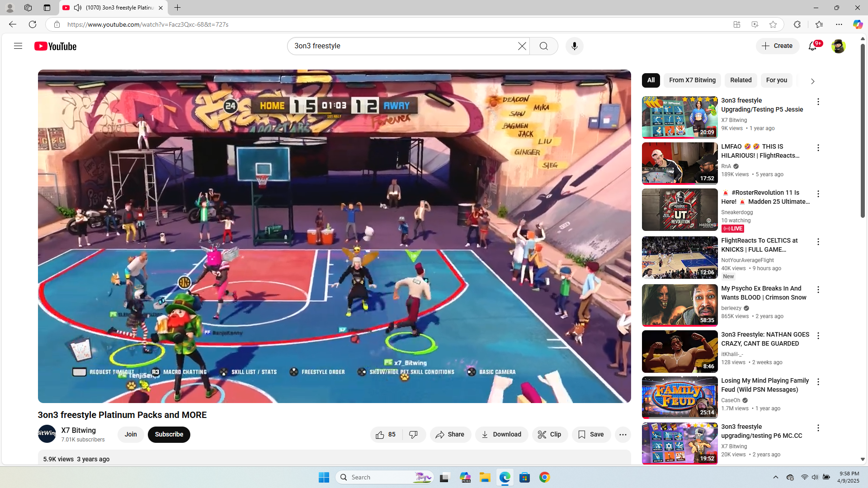Share this video
Image resolution: width=868 pixels, height=488 pixels.
click(x=450, y=434)
